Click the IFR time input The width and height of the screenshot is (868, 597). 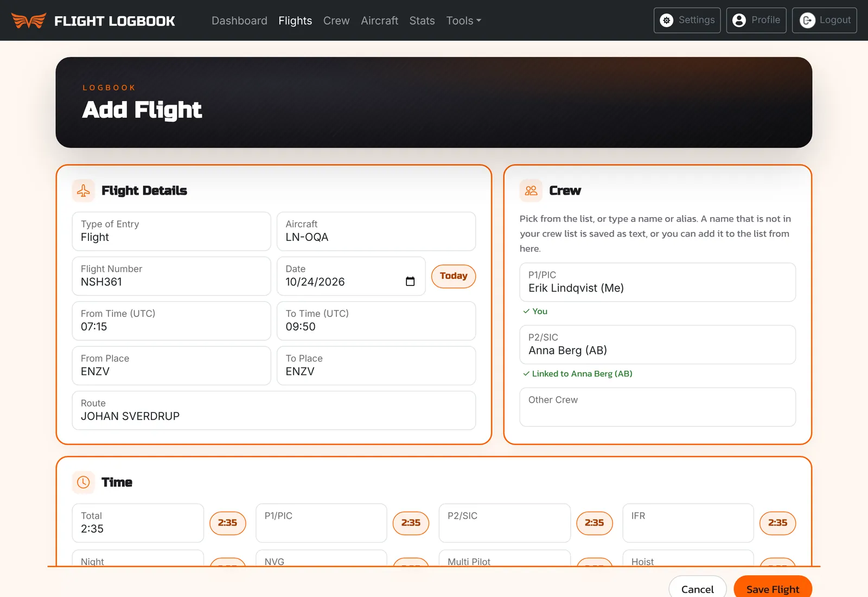pos(688,523)
